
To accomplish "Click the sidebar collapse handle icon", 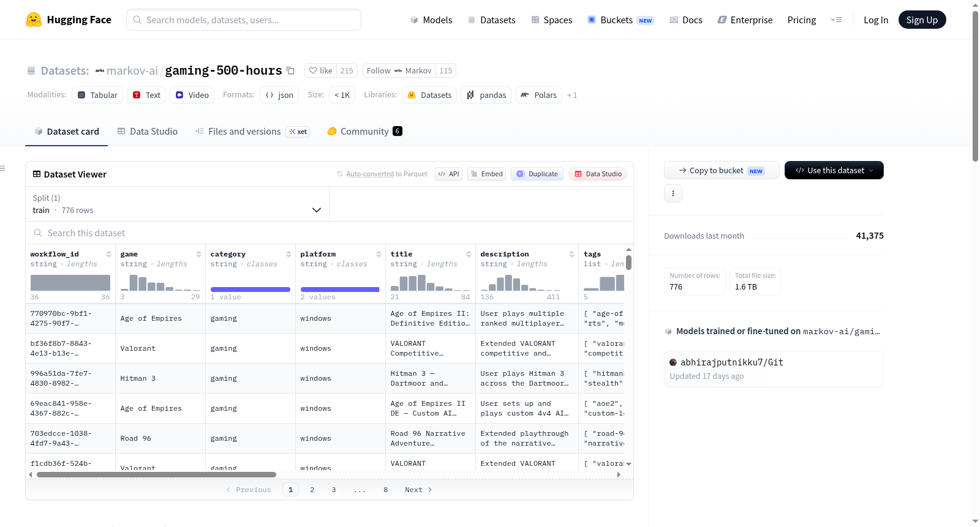I will [2, 168].
